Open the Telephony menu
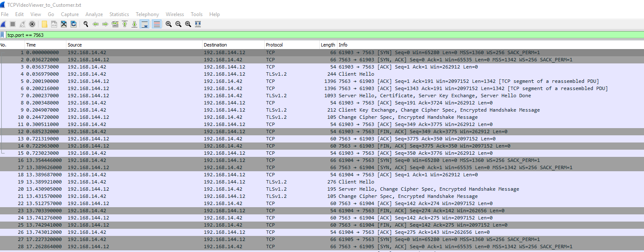Image resolution: width=644 pixels, height=252 pixels. coord(148,14)
